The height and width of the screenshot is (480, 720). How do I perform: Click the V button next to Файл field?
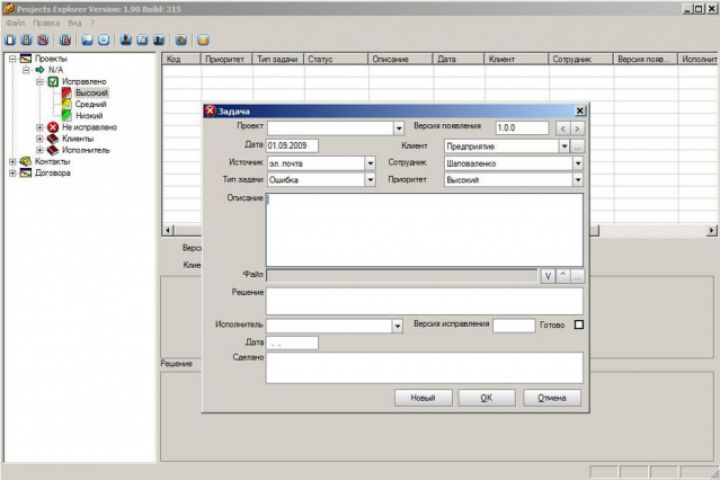(x=547, y=276)
